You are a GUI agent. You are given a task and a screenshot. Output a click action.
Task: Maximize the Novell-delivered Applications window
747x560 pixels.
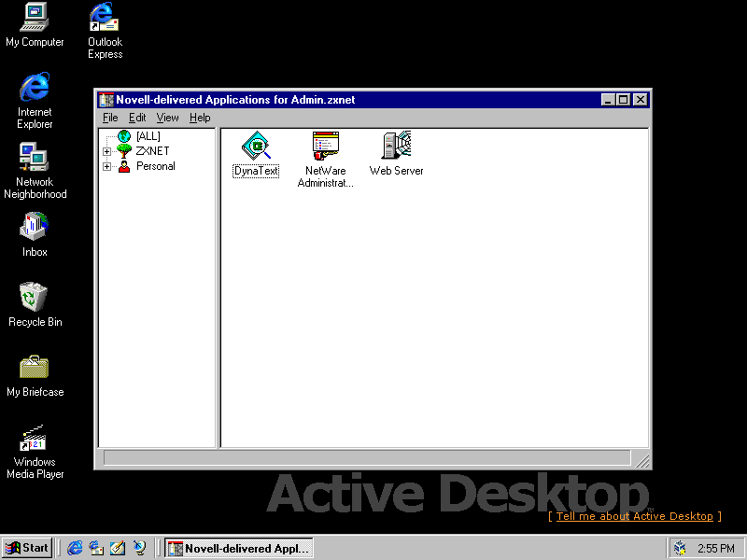(x=623, y=100)
